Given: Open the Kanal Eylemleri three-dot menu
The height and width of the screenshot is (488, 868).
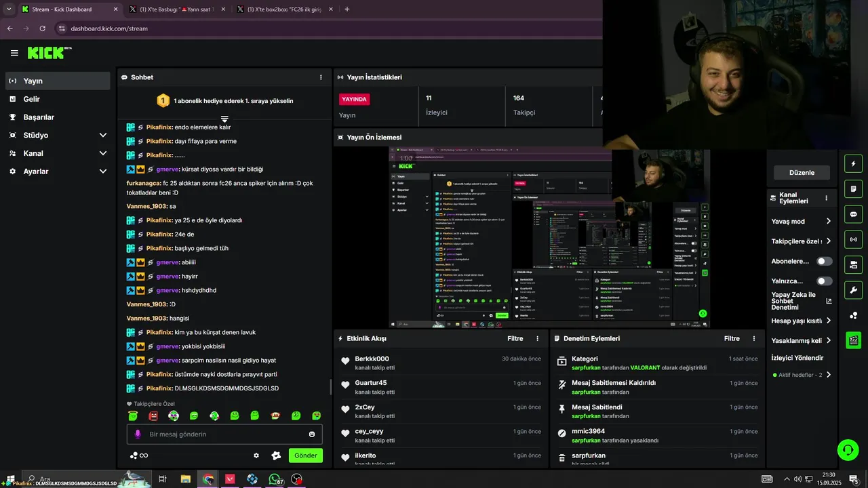Looking at the screenshot, I should [826, 198].
